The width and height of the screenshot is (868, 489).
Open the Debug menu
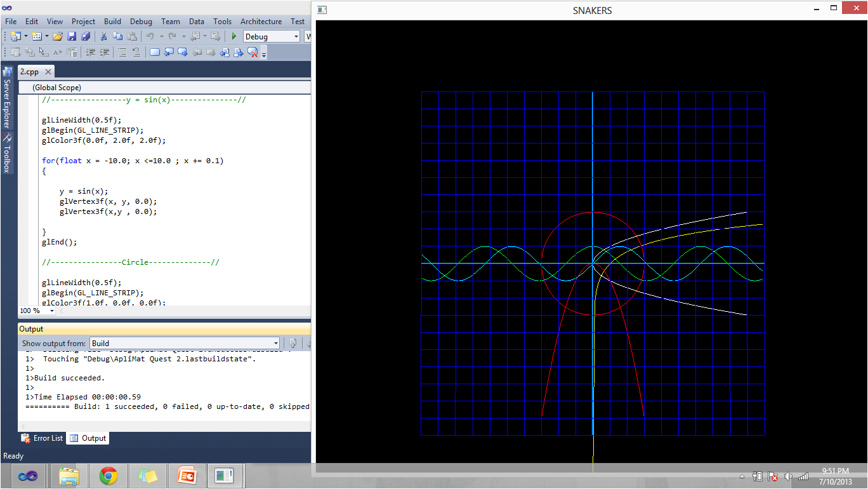coord(141,21)
